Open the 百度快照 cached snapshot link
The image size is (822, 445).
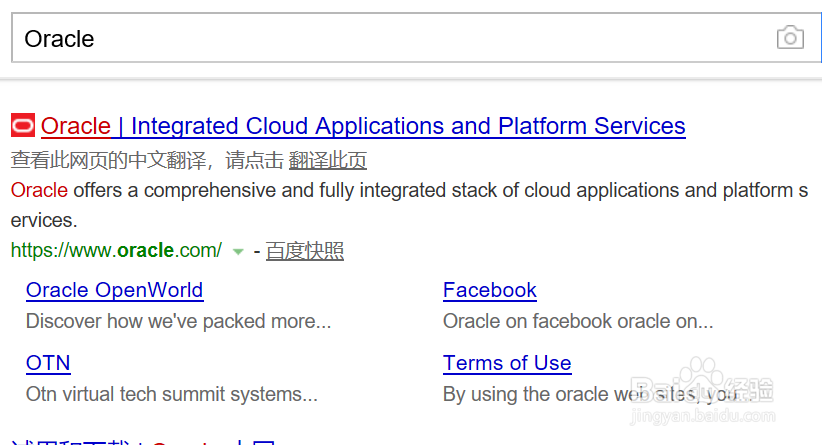click(305, 251)
